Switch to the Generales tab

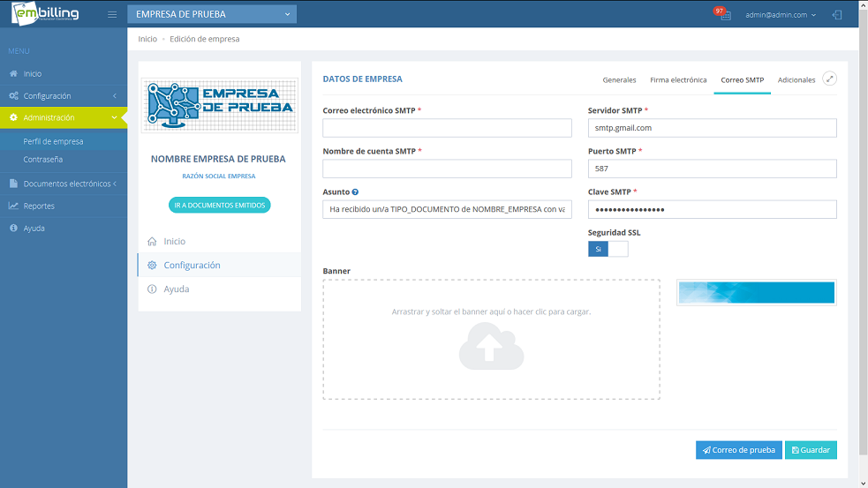point(619,79)
